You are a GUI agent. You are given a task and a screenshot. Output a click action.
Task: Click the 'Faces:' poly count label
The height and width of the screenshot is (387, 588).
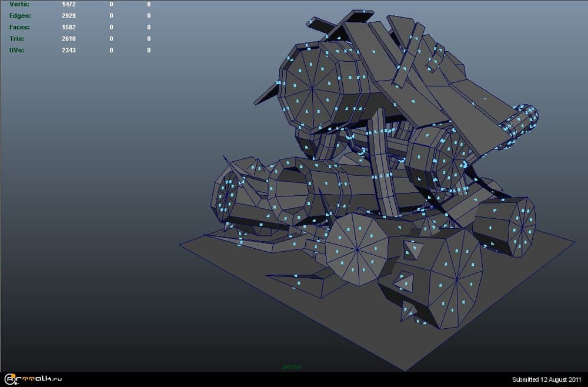pos(19,27)
